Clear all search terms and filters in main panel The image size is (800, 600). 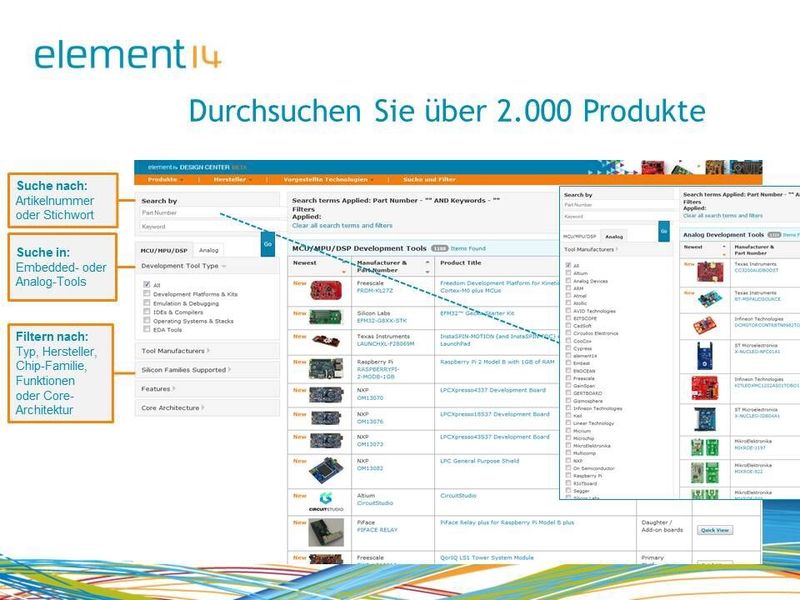pos(342,226)
